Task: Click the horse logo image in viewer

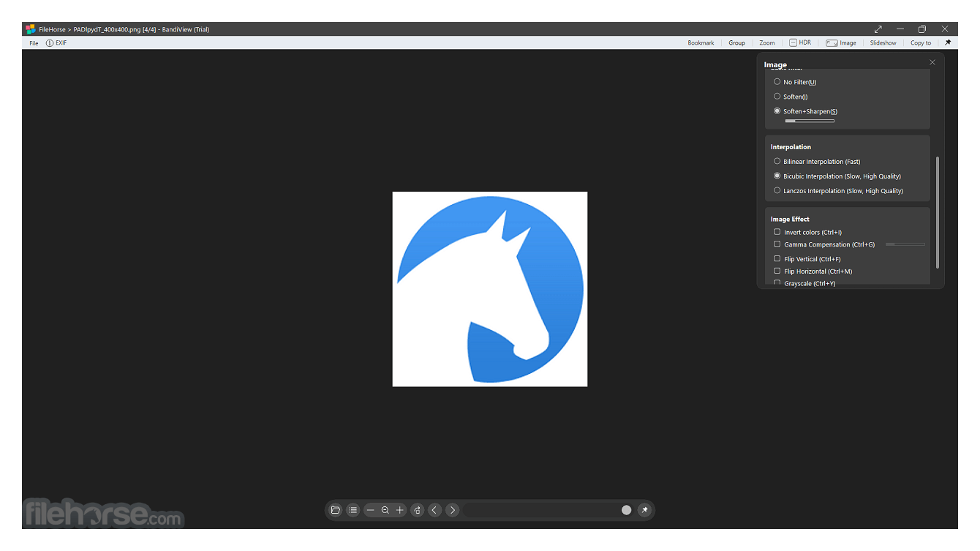Action: pyautogui.click(x=490, y=289)
